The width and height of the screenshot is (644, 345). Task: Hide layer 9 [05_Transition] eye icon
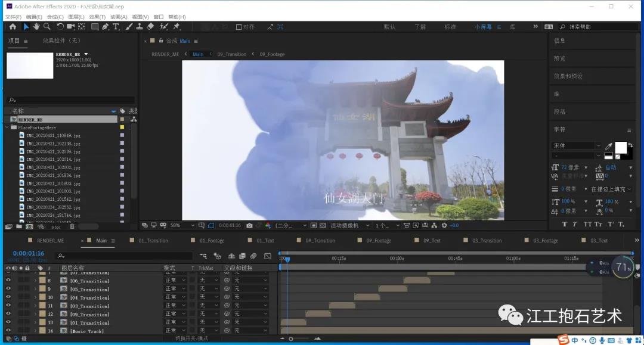[x=8, y=289]
